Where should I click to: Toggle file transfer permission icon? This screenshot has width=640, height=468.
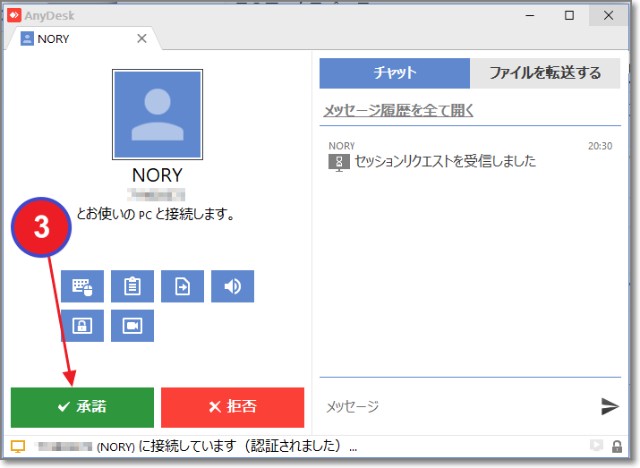point(182,287)
